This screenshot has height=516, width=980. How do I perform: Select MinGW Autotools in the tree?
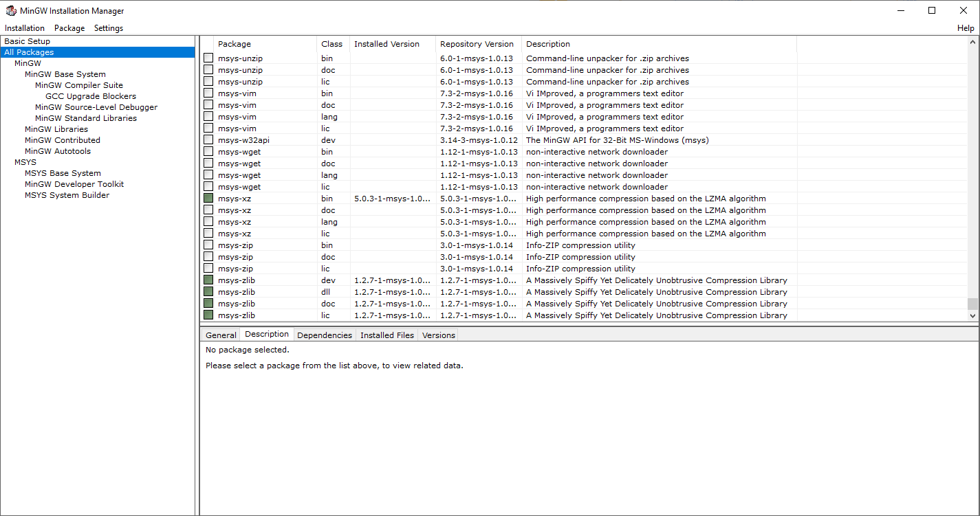coord(58,151)
